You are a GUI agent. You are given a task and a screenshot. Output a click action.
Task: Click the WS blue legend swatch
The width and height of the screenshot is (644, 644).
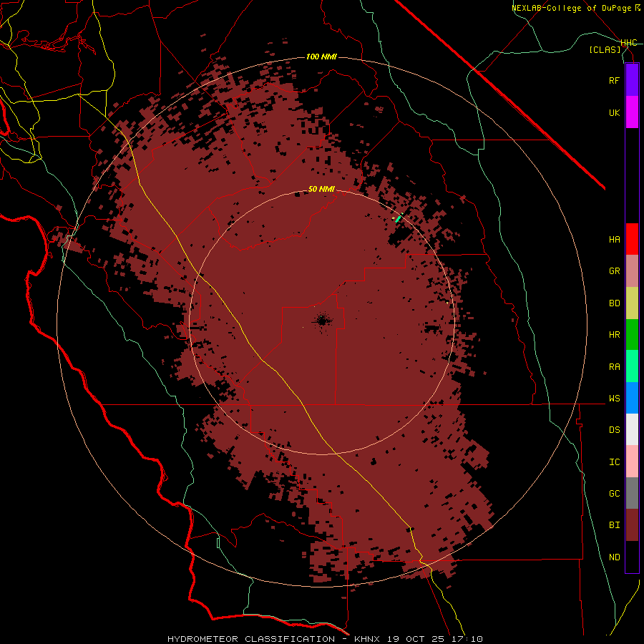(632, 398)
